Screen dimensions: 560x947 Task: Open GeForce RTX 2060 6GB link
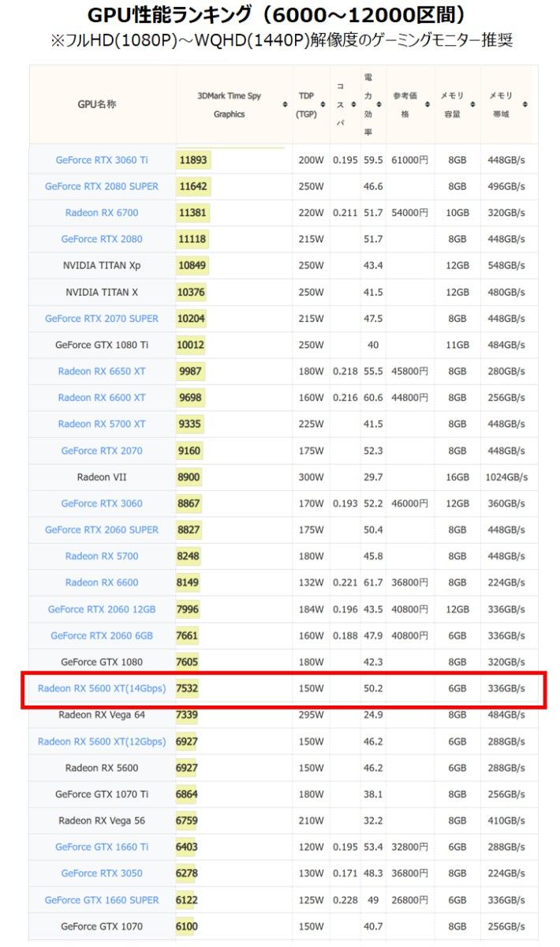pos(102,636)
